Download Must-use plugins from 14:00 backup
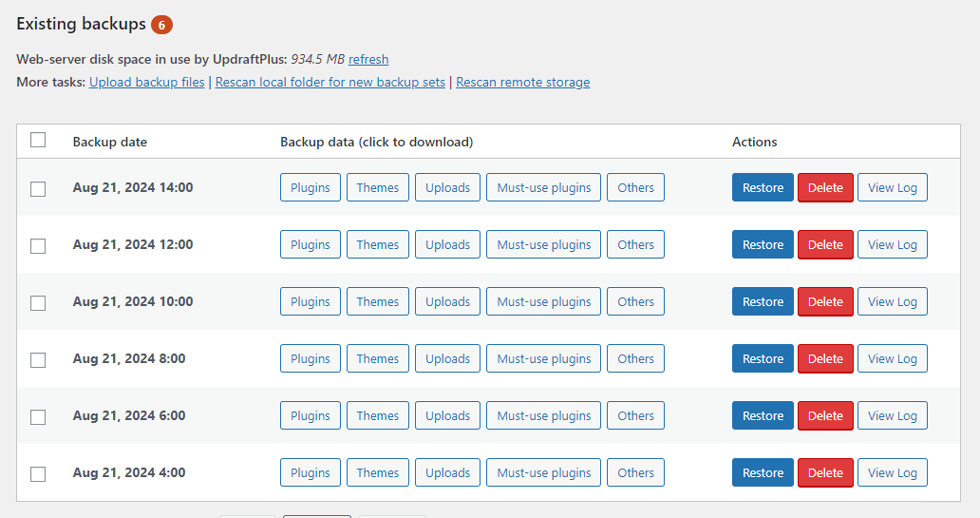Viewport: 980px width, 518px height. pos(544,187)
